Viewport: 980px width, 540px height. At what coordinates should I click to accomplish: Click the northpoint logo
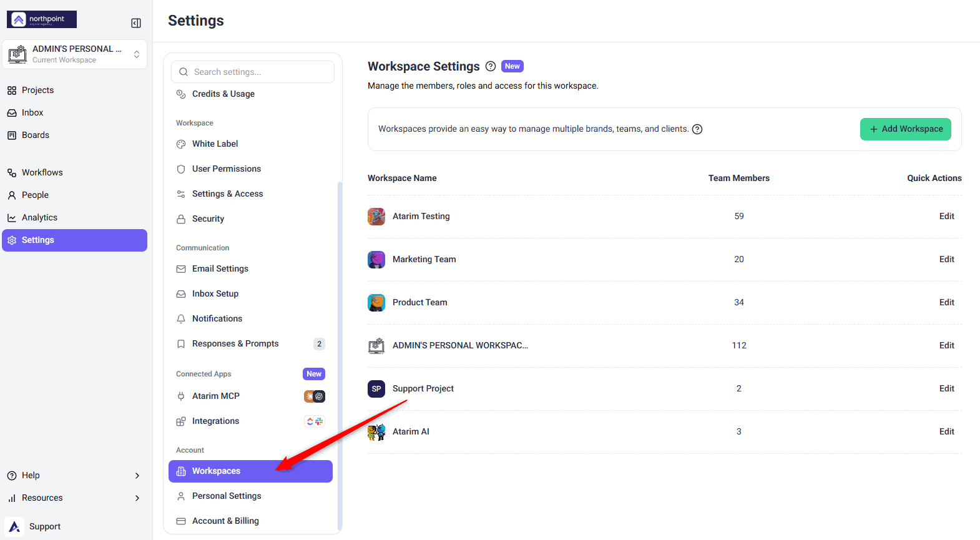42,19
